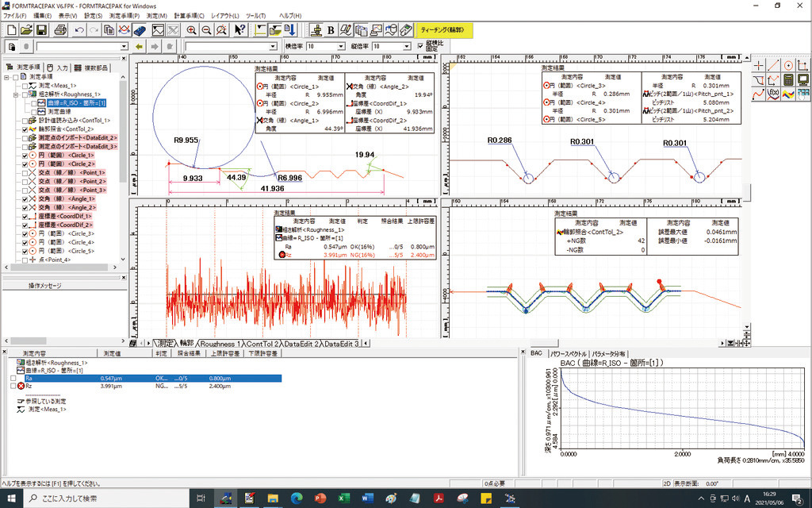Collapse the Roughness_1 tree node
Viewport: 812px width, 508px height.
click(x=15, y=94)
